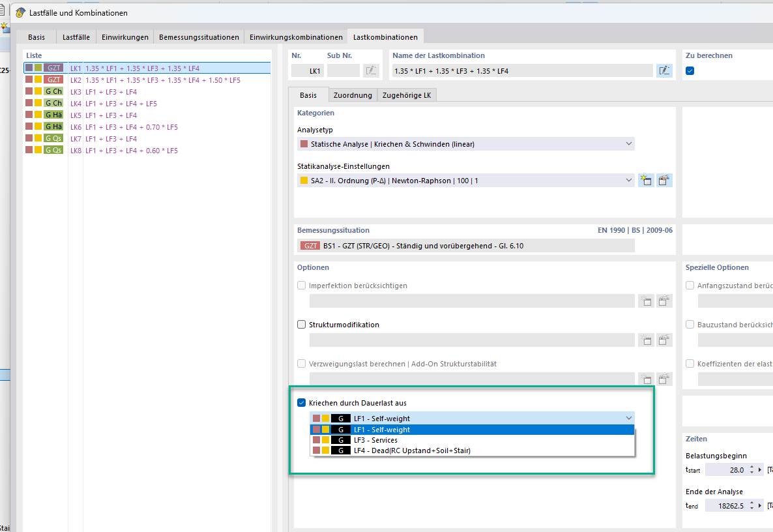Open the t-end arrow menu button

[760, 505]
